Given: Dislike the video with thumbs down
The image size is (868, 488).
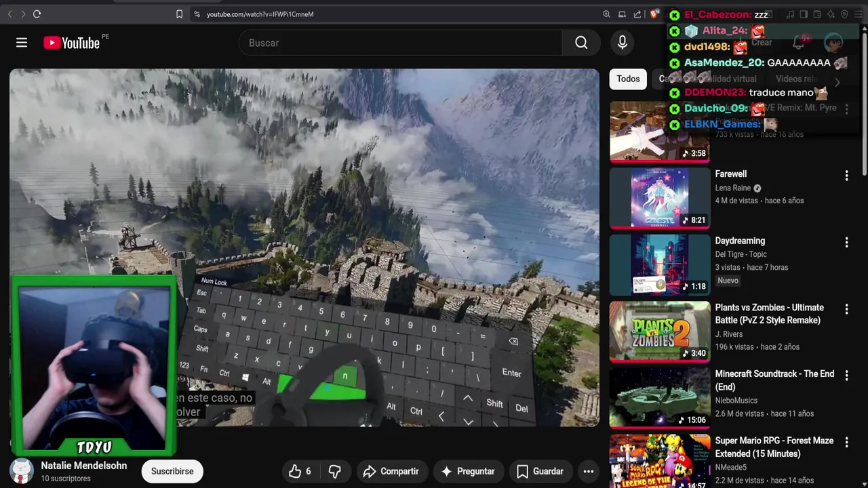Looking at the screenshot, I should click(335, 471).
